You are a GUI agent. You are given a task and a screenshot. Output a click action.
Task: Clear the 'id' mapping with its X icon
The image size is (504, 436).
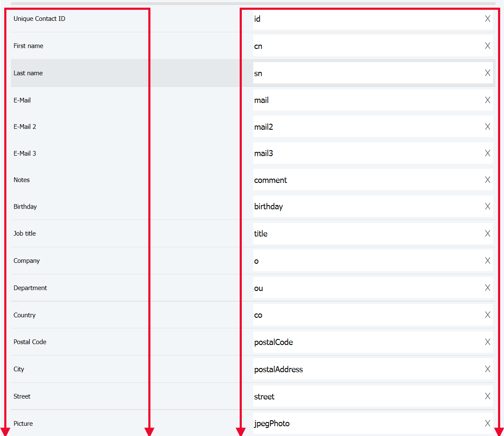[x=487, y=19]
